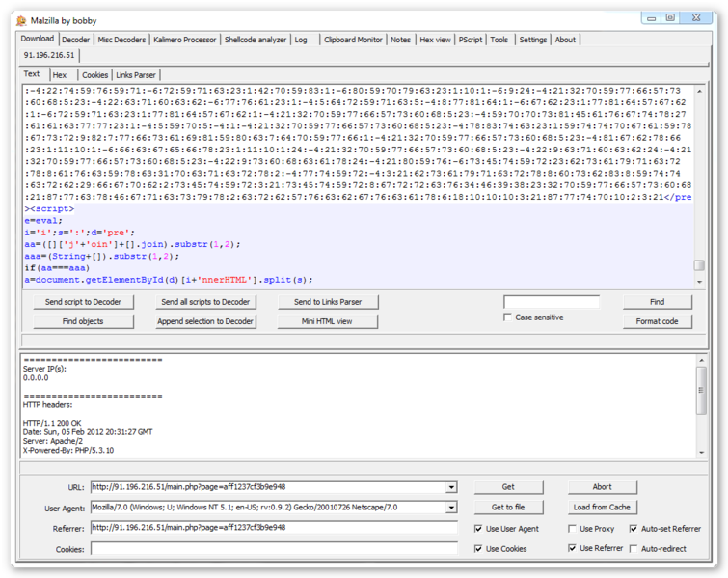Click the Malzilla app icon in title bar
The width and height of the screenshot is (728, 578).
pyautogui.click(x=21, y=21)
